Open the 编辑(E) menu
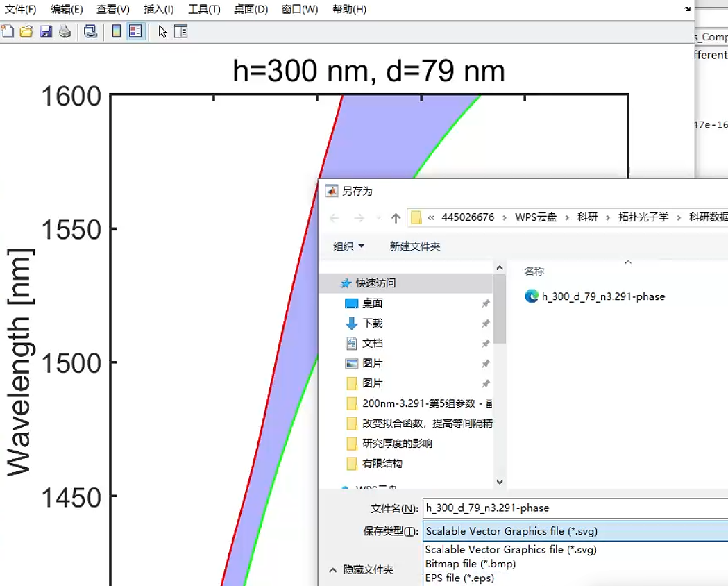 [67, 9]
